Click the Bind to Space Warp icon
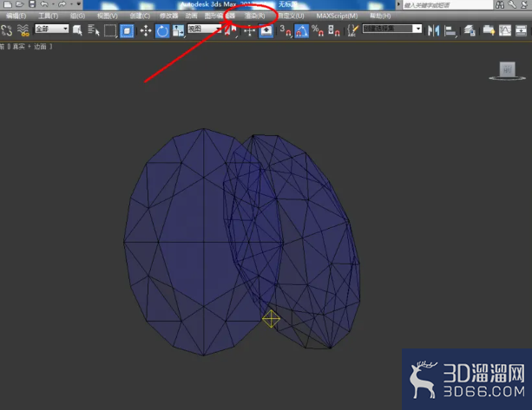532x410 pixels. (23, 30)
